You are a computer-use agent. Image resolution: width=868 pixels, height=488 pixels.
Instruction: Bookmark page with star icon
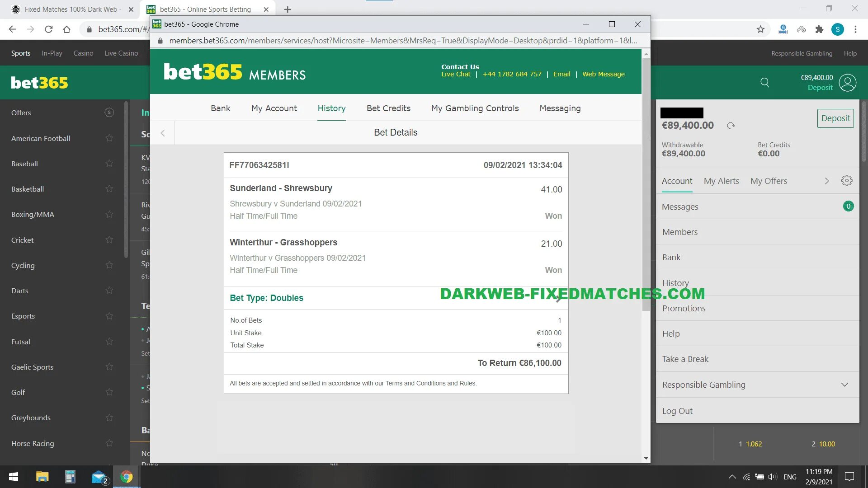tap(760, 29)
